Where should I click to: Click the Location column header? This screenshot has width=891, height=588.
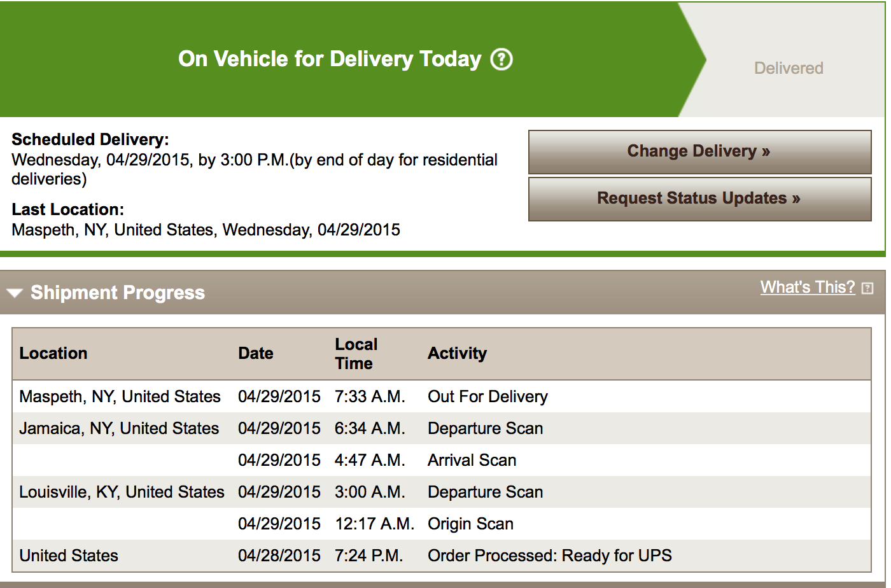click(53, 353)
